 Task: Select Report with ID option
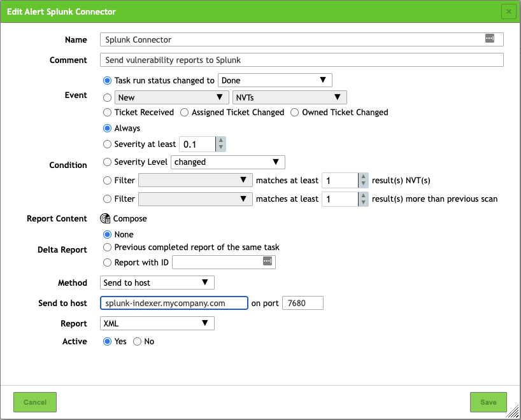(107, 263)
